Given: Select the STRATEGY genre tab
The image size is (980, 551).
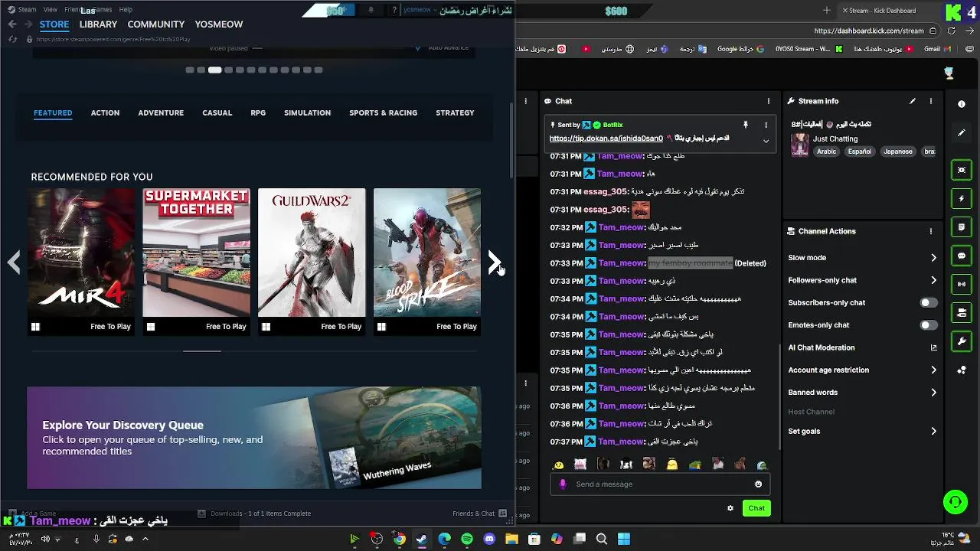Looking at the screenshot, I should coord(455,112).
